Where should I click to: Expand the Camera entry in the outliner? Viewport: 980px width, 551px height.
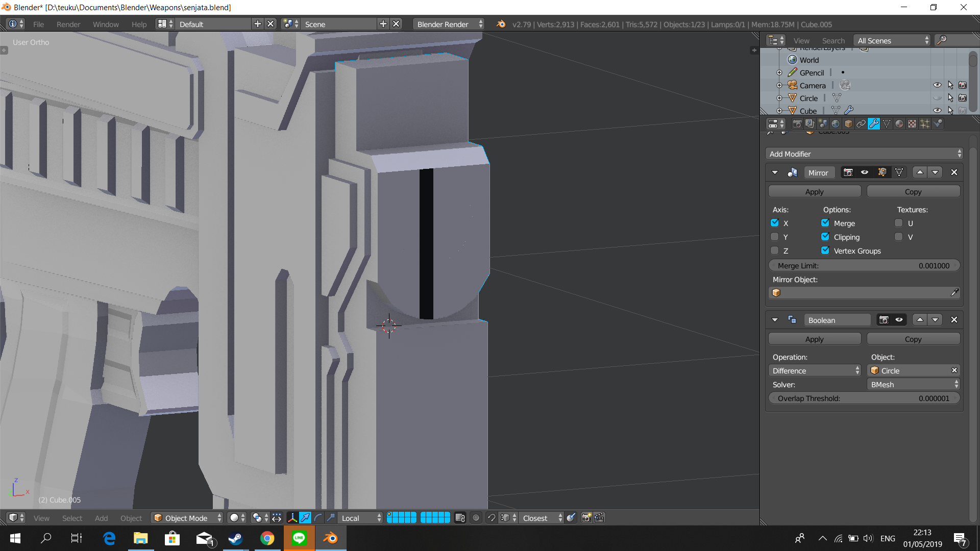[x=779, y=85]
